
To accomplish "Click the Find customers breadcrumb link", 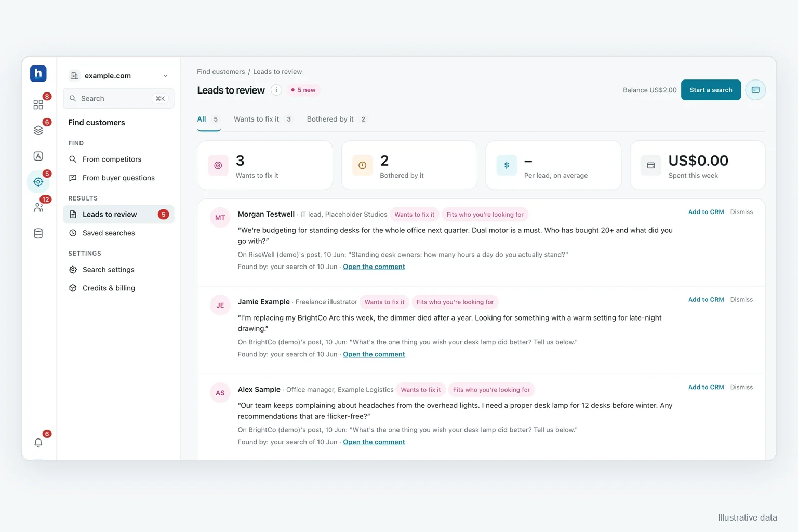I will point(221,72).
